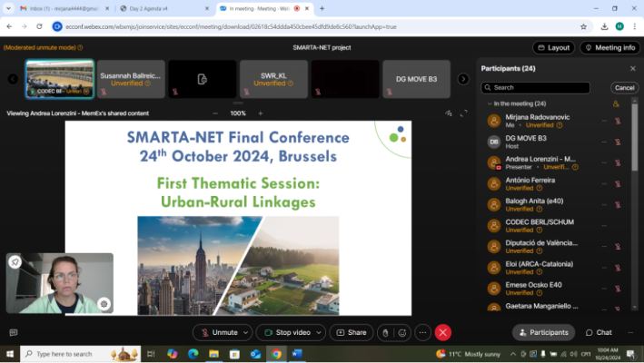Enter full screen for shared content

point(463,113)
